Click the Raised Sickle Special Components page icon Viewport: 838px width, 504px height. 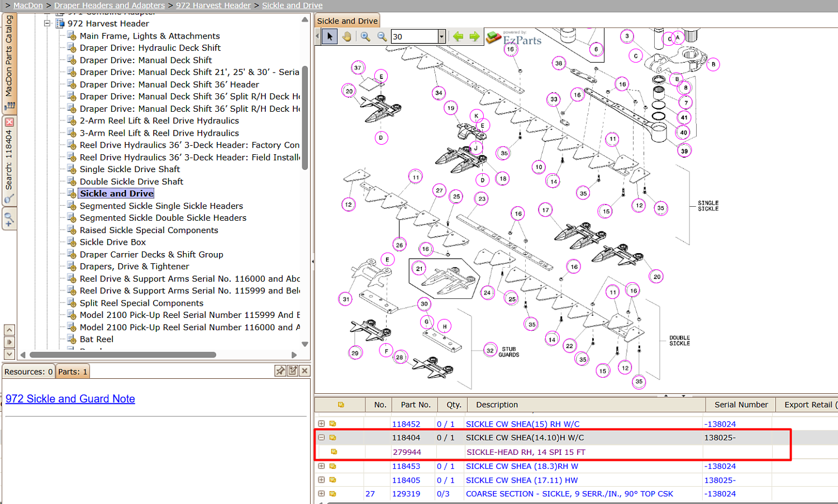tap(72, 230)
